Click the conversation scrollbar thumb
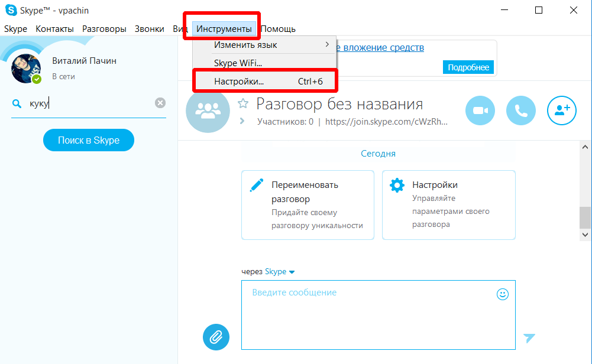Viewport: 592px width, 364px height. pyautogui.click(x=585, y=217)
